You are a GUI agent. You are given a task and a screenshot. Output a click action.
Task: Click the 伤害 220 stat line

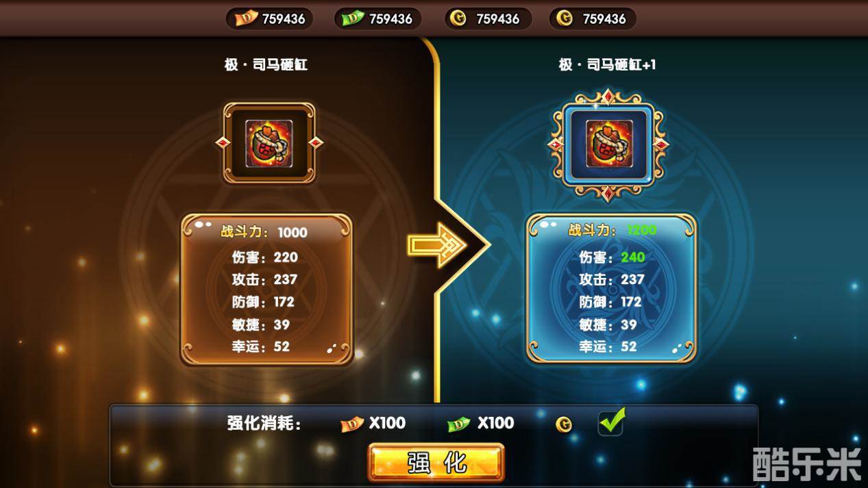pos(265,257)
